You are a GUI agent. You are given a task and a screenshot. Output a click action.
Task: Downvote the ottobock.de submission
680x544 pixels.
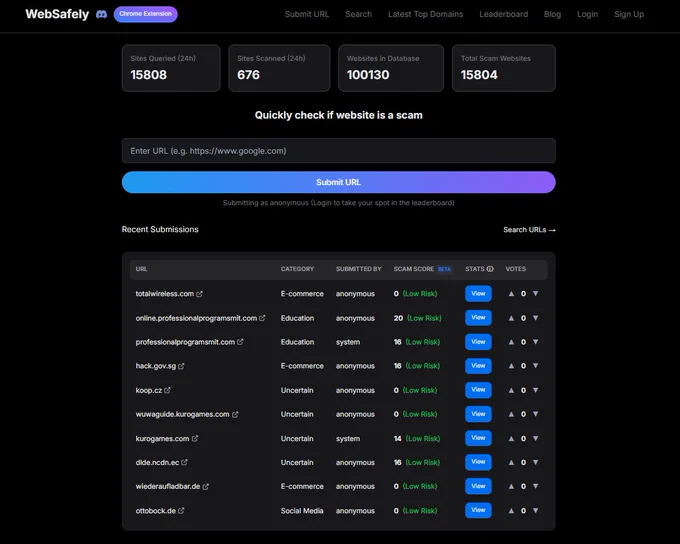(536, 511)
